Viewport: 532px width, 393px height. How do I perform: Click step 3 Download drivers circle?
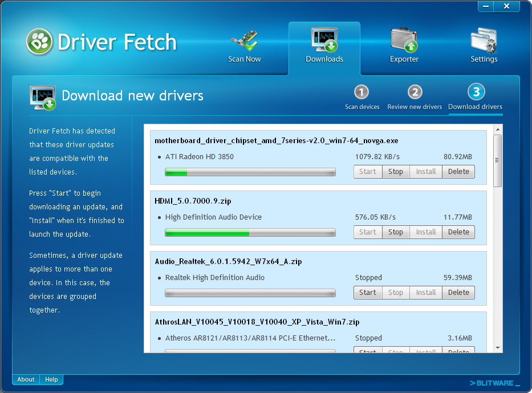pos(476,92)
